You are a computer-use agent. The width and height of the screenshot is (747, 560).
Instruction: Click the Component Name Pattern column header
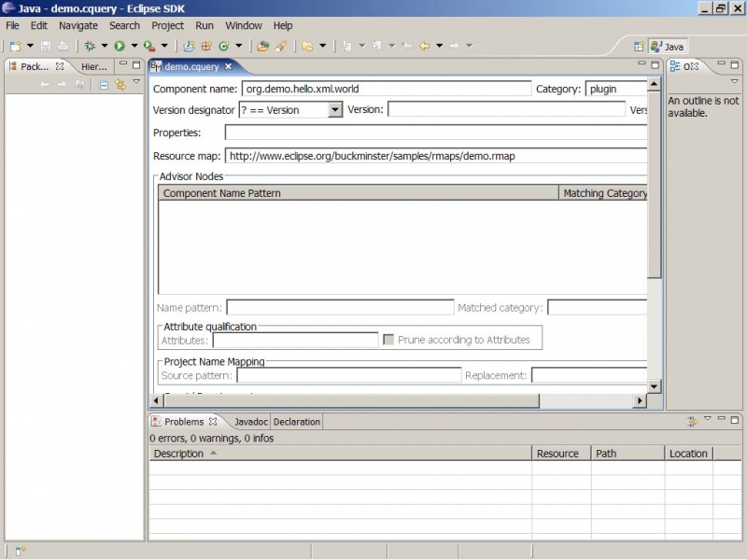pyautogui.click(x=359, y=193)
